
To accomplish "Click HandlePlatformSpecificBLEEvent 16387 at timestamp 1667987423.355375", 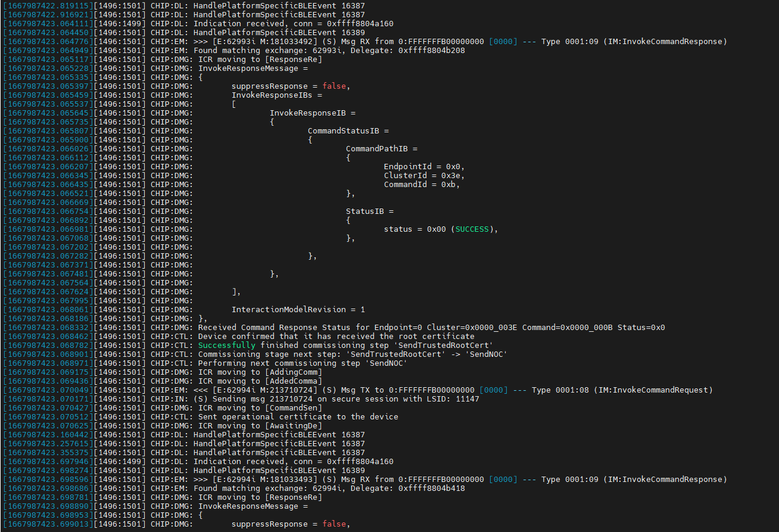I will pyautogui.click(x=279, y=452).
